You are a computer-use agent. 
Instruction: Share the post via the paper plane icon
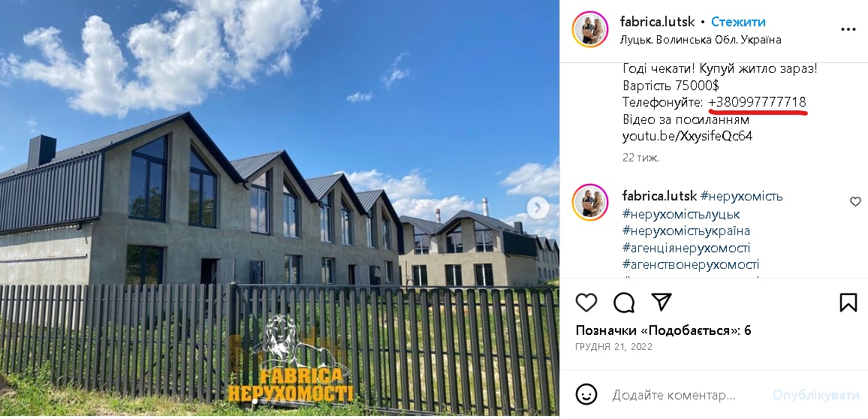(x=662, y=302)
